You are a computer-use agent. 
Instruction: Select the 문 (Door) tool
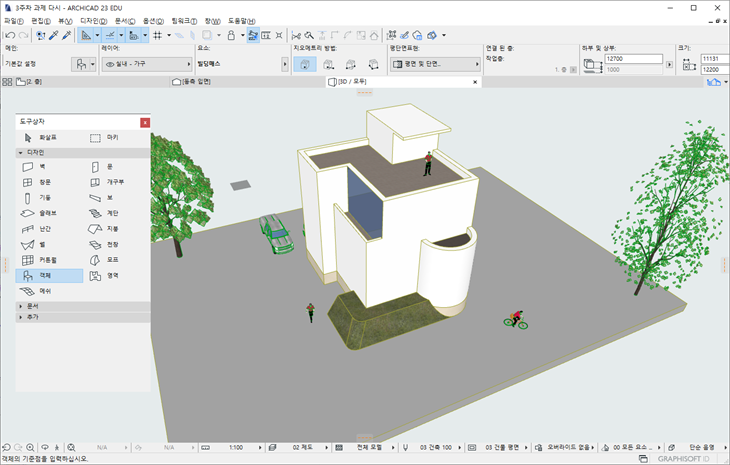tap(105, 167)
